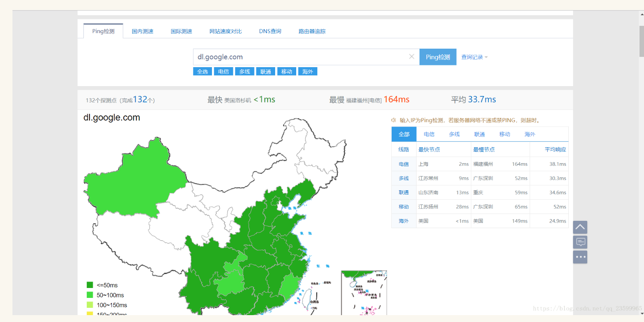Viewport: 644px width, 322px height.
Task: Click the 联通 row label in table
Action: coord(404,192)
